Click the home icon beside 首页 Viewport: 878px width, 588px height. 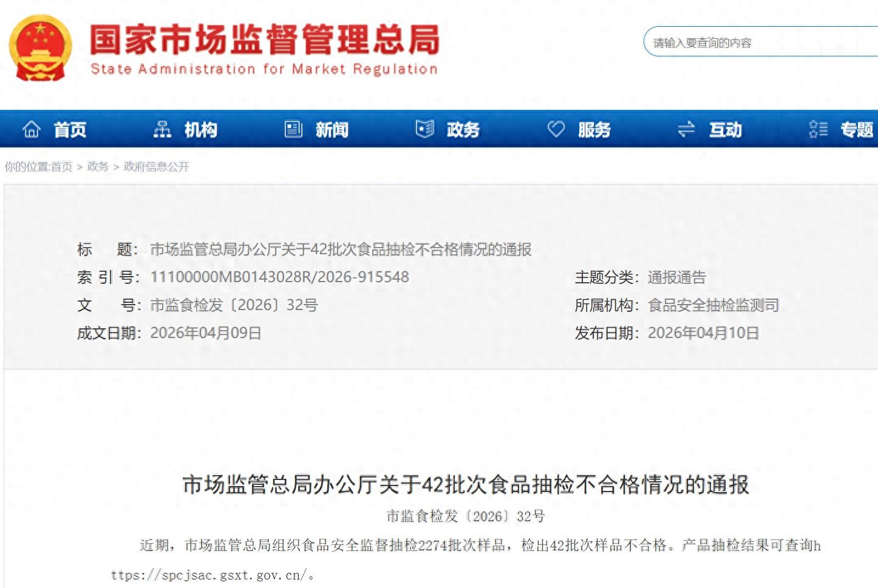pyautogui.click(x=31, y=129)
